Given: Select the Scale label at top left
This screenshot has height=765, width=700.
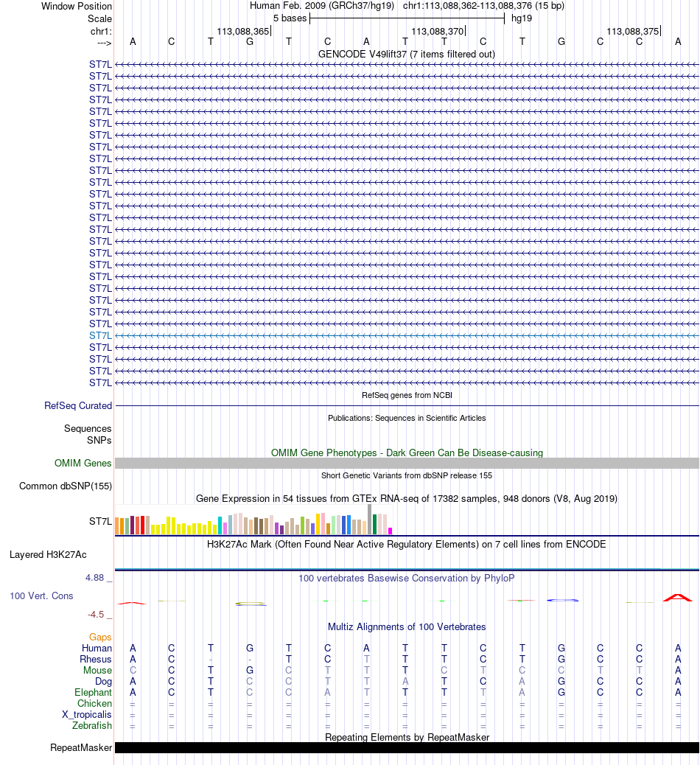Looking at the screenshot, I should 99,18.
